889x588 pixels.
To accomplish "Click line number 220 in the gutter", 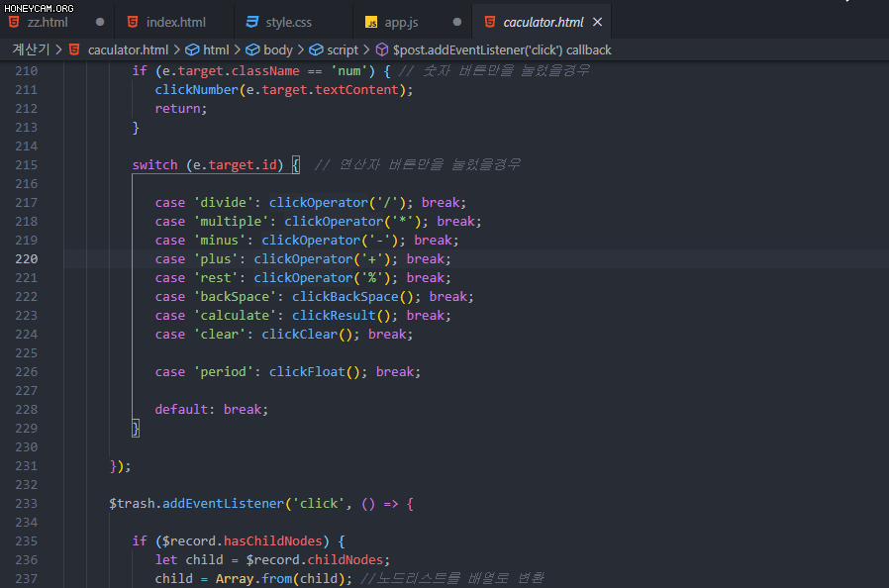I will click(x=26, y=259).
